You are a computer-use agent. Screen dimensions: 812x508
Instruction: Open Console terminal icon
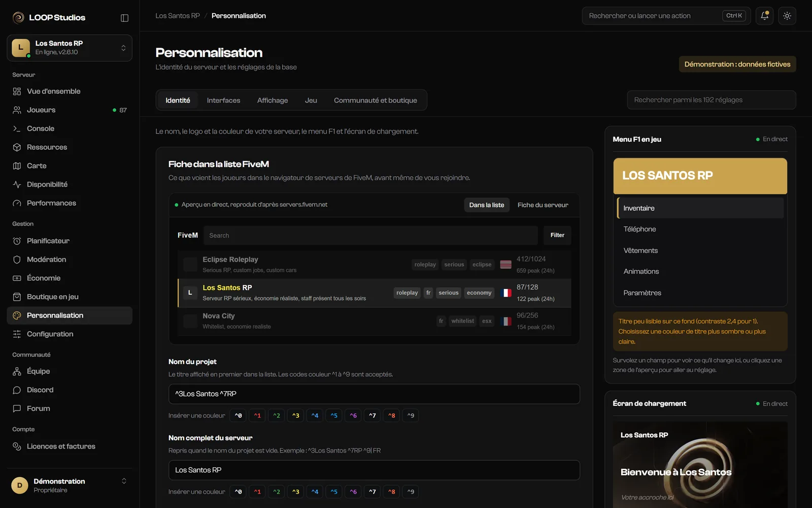[x=17, y=129]
